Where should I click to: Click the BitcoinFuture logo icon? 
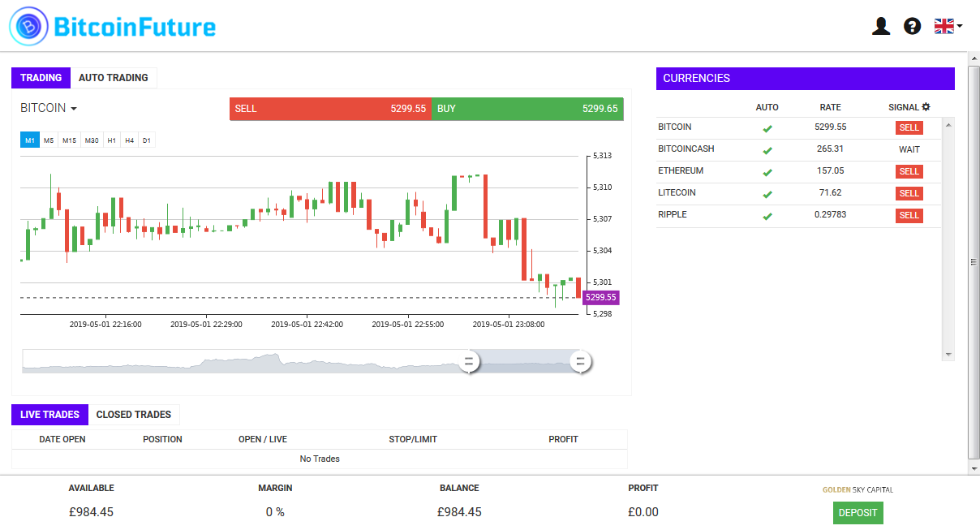click(x=28, y=27)
